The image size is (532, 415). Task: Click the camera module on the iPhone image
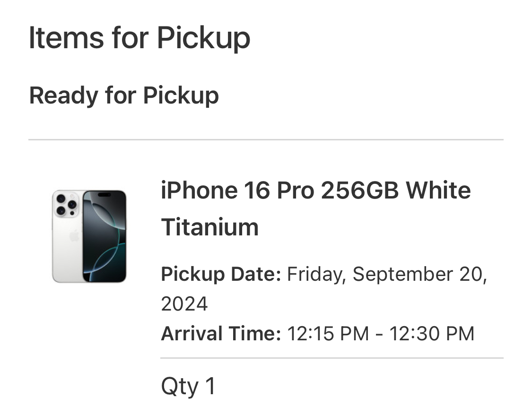pos(66,205)
